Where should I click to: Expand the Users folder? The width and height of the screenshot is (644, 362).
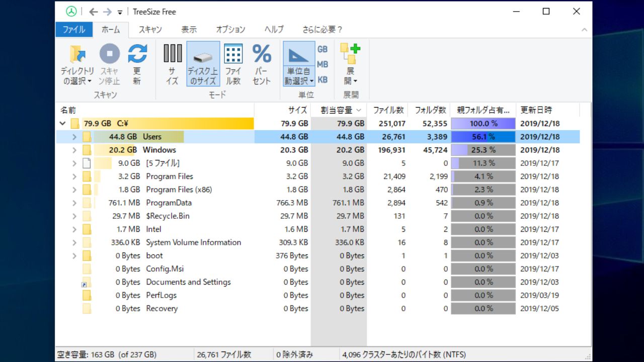(x=74, y=137)
